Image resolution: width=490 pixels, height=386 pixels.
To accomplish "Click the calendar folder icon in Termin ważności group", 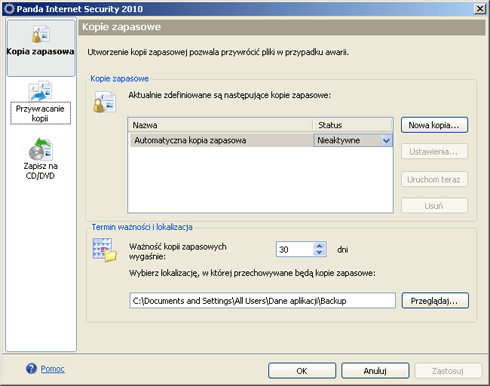I will point(104,250).
